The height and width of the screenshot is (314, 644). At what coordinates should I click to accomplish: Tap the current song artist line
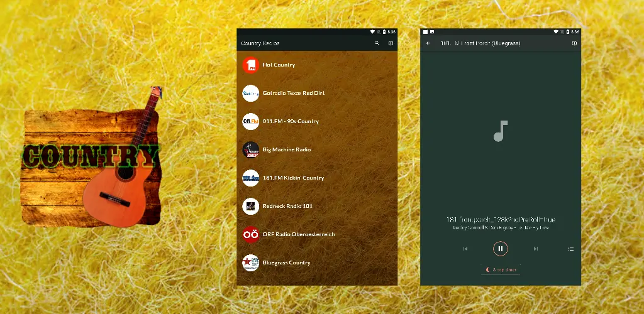tap(501, 227)
